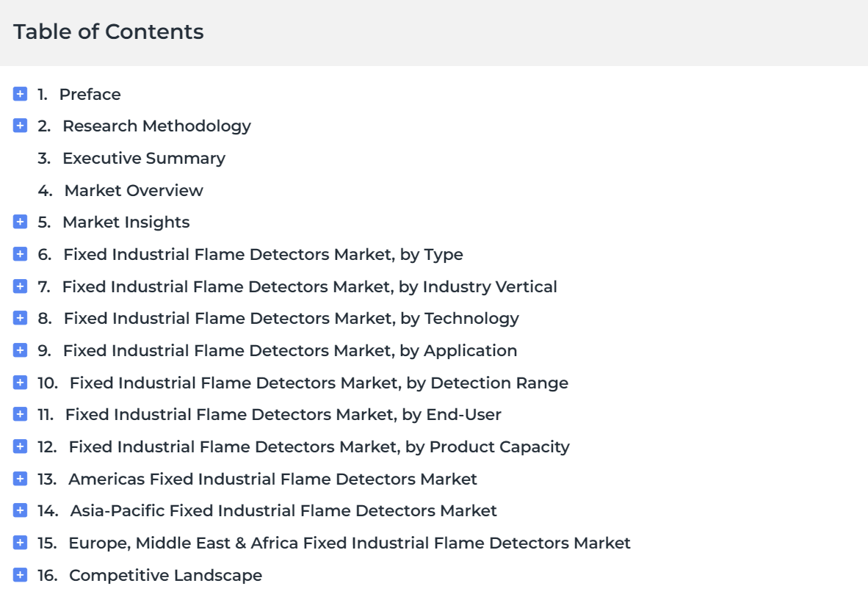Select the Preface chapter title
The image size is (868, 597).
pyautogui.click(x=90, y=94)
